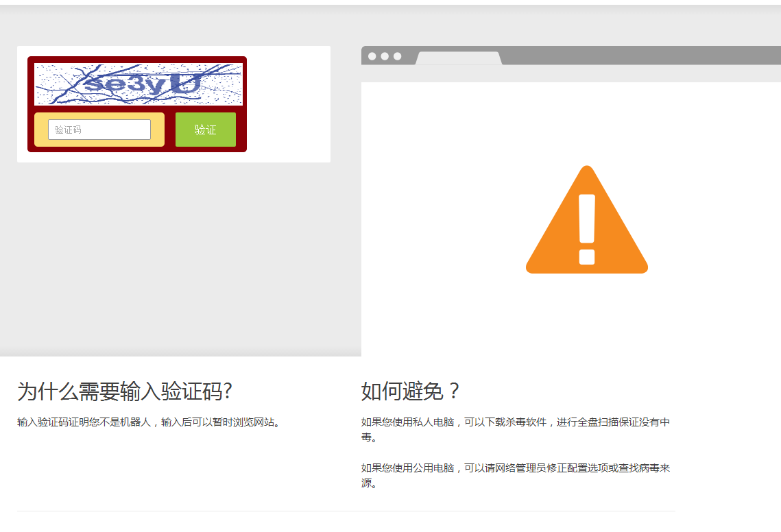
Task: Click first white dot in browser illustration
Action: (372, 56)
